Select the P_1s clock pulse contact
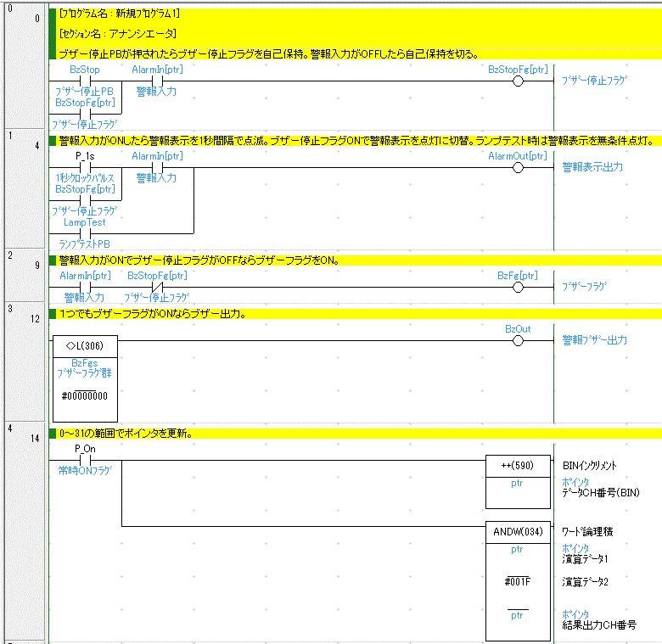This screenshot has height=644, width=662. (85, 167)
